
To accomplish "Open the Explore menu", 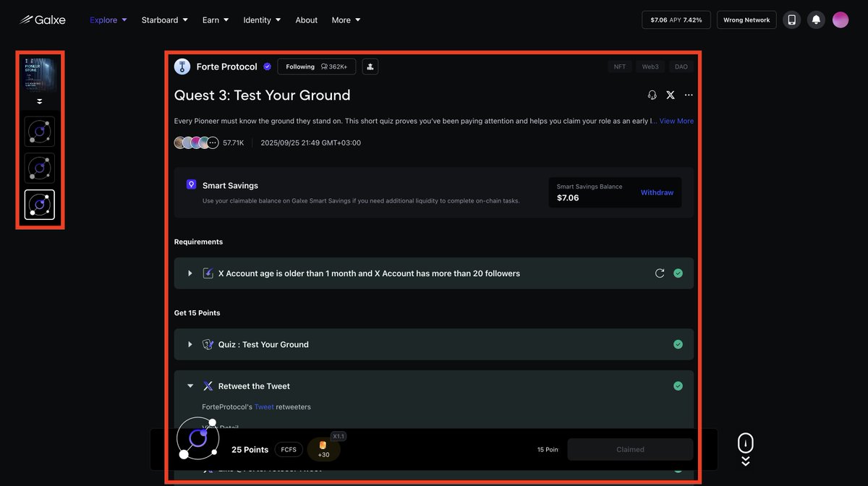I will 109,20.
